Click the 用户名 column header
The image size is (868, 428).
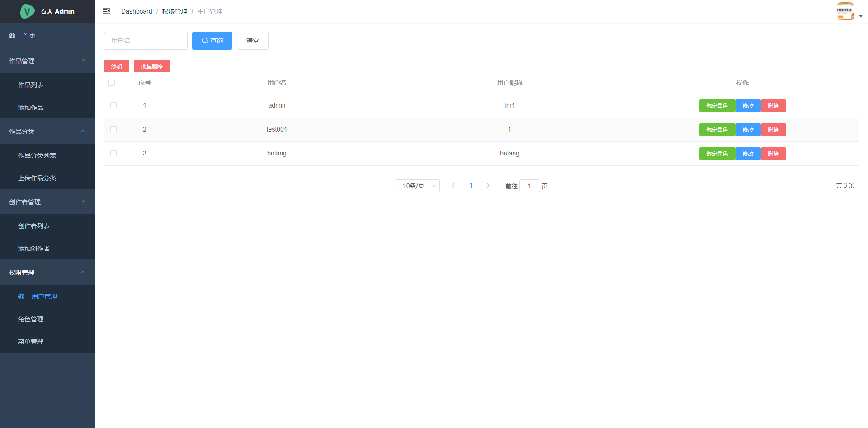click(x=277, y=83)
